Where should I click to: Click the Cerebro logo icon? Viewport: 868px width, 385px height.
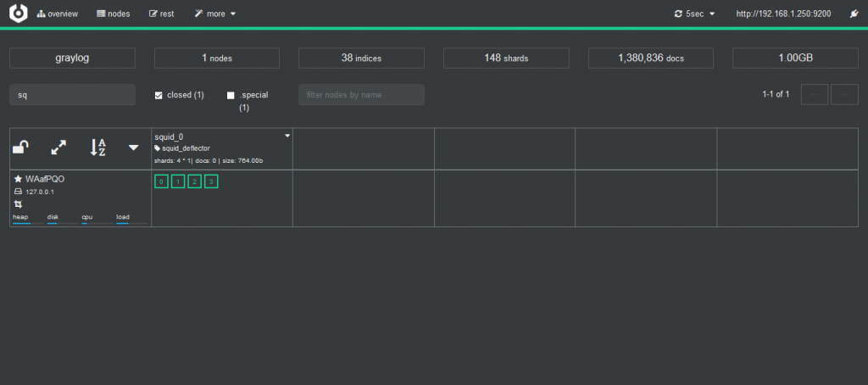[x=19, y=14]
